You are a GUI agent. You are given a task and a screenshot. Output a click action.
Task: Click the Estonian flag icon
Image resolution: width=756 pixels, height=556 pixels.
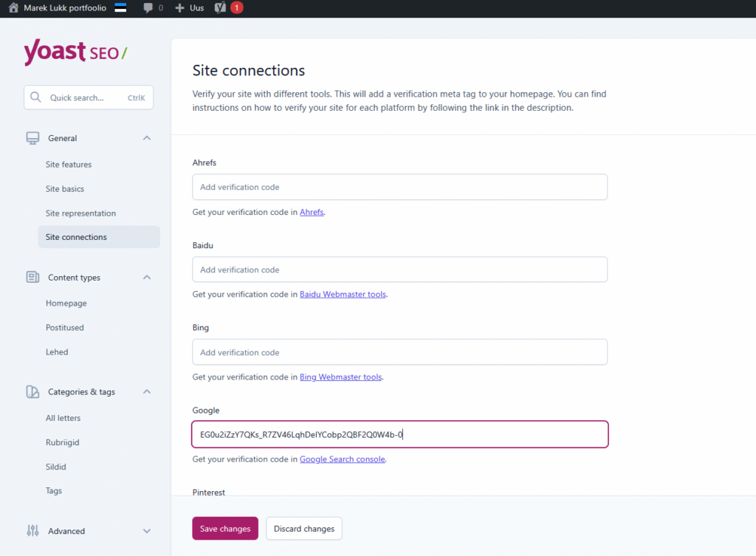[x=120, y=8]
